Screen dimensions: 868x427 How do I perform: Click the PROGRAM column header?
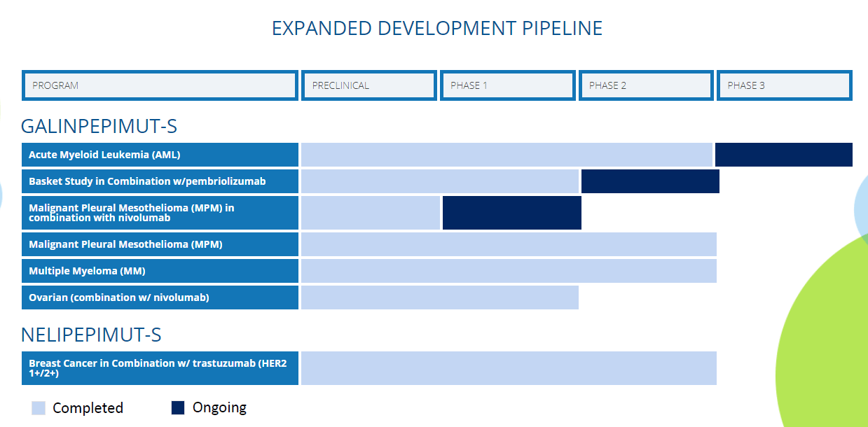(x=160, y=85)
